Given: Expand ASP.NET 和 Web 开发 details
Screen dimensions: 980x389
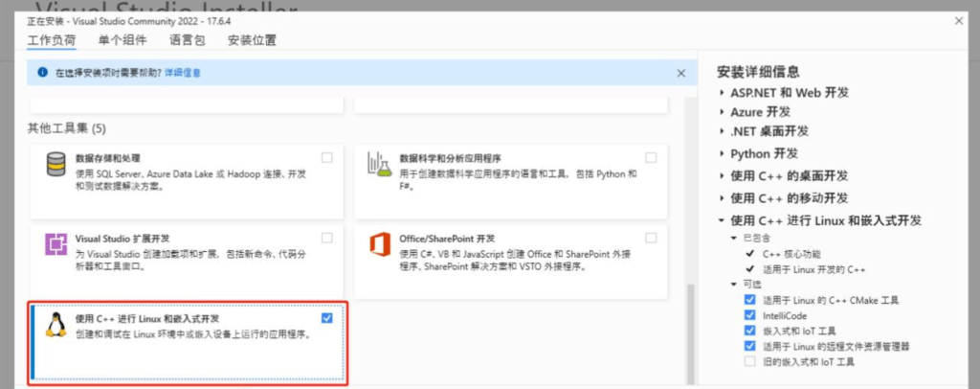Looking at the screenshot, I should [x=722, y=93].
